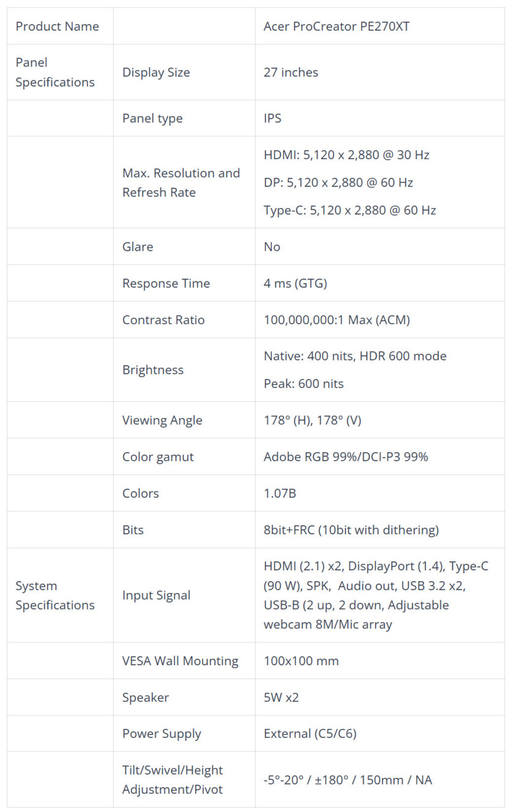511x812 pixels.
Task: Click the "External (C5/C6)" power supply value
Action: pos(310,734)
